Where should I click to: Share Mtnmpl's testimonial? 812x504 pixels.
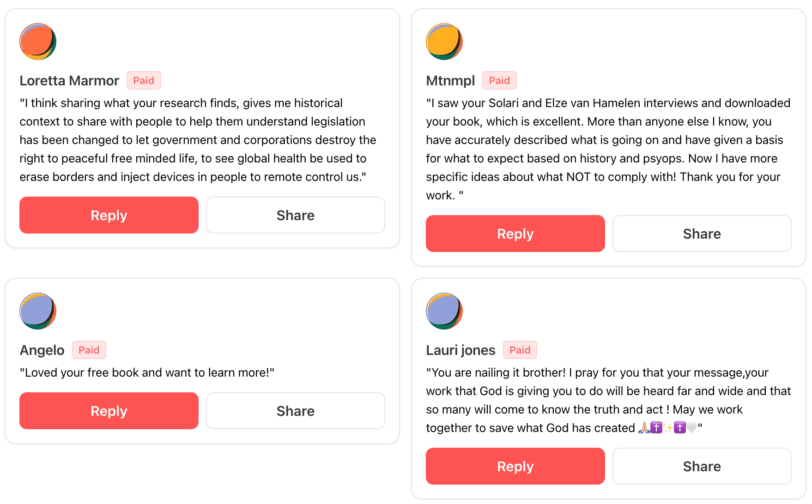[x=702, y=234]
